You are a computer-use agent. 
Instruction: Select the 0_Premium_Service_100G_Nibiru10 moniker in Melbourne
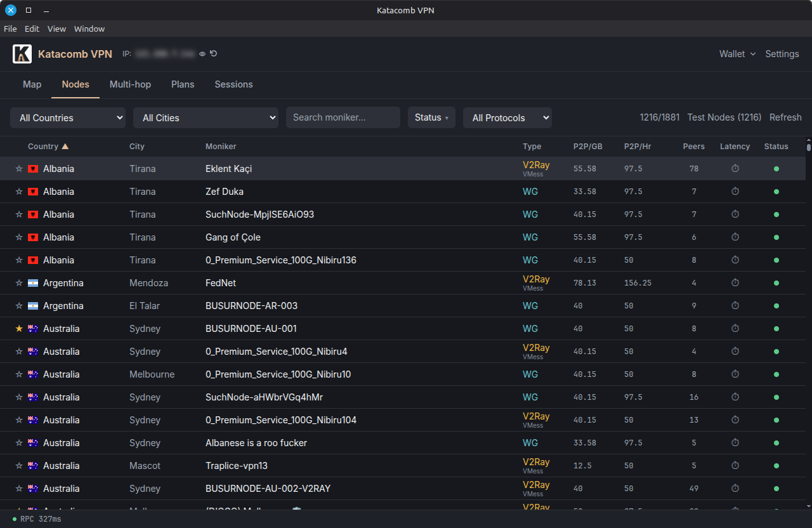[278, 374]
